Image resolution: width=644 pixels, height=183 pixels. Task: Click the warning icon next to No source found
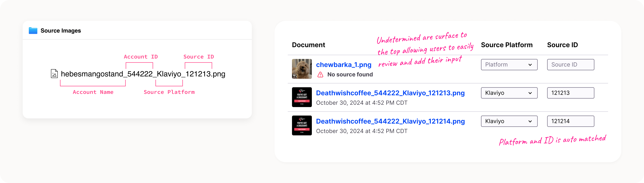320,74
